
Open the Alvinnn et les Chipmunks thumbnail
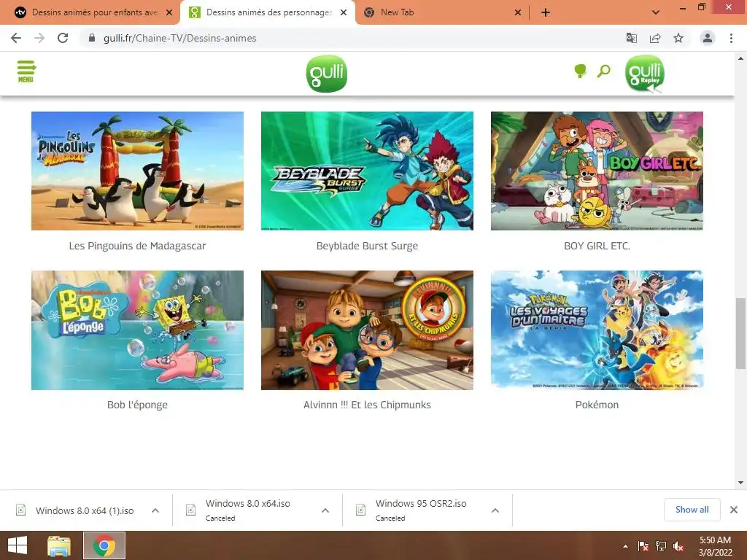[367, 330]
